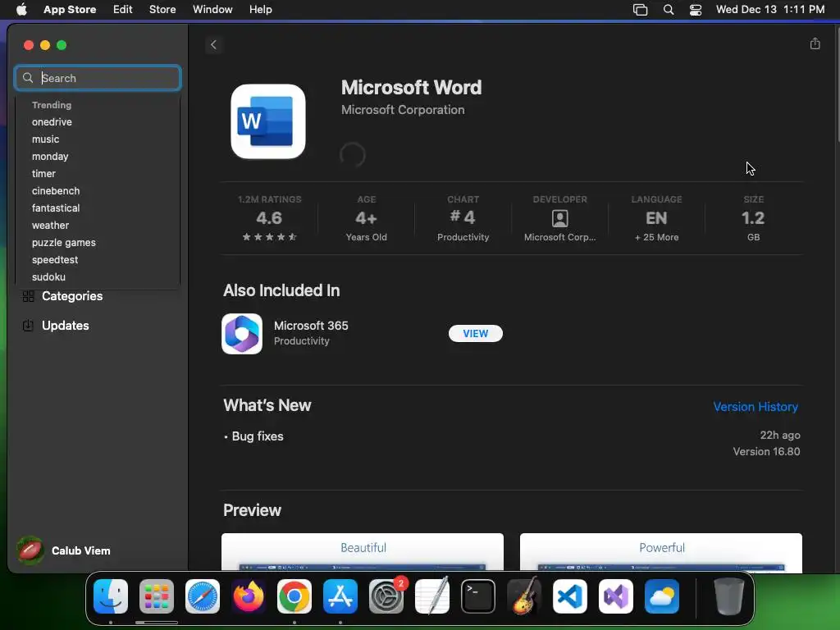Open the weather cloud app in Dock
This screenshot has width=840, height=630.
[662, 596]
